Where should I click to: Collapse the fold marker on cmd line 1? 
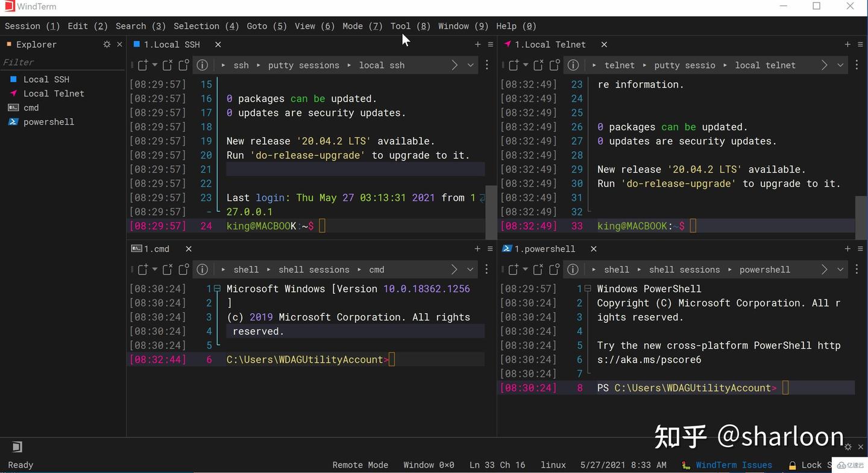pyautogui.click(x=218, y=288)
